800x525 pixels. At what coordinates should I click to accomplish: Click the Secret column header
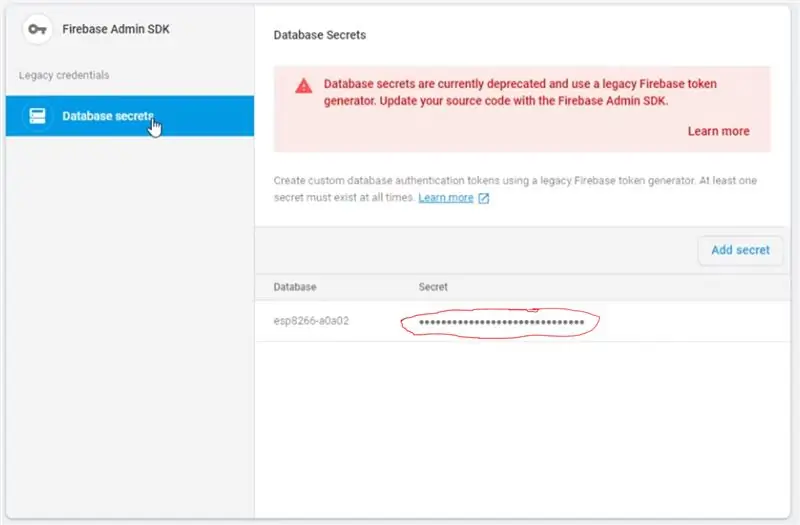pyautogui.click(x=433, y=287)
